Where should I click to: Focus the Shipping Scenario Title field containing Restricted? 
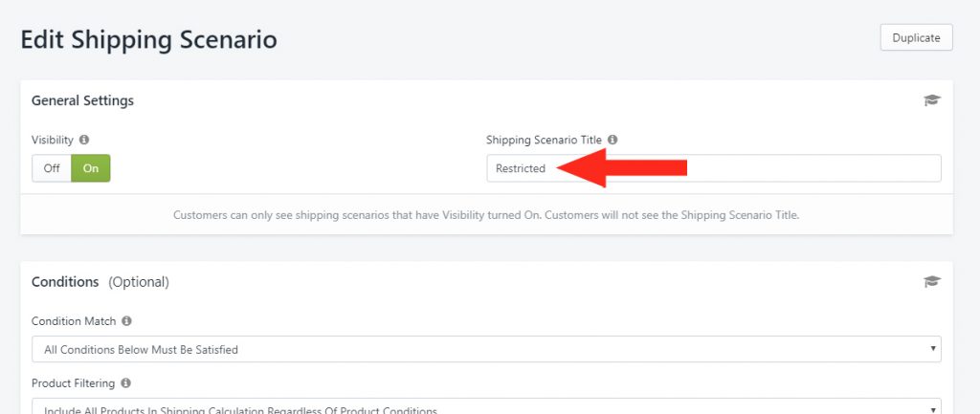pos(714,168)
